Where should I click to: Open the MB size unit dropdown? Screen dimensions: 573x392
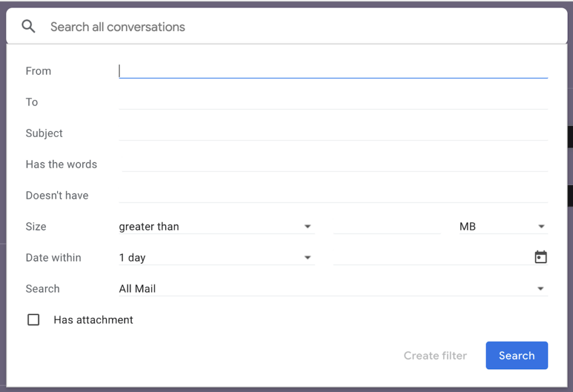tap(503, 226)
